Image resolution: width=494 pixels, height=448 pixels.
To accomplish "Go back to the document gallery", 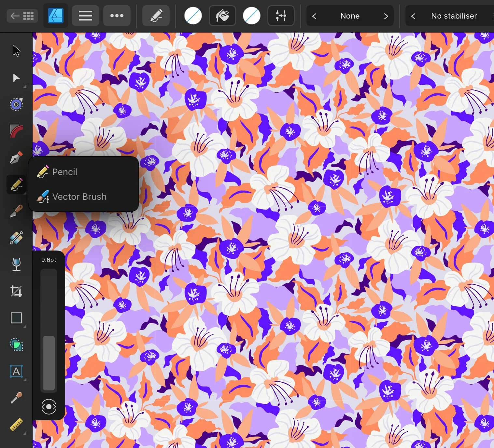I will (x=22, y=16).
